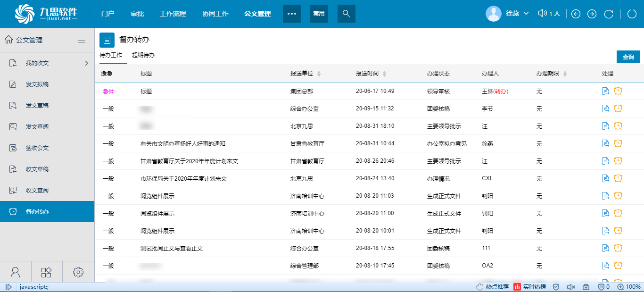The image size is (644, 292).
Task: Click the 查询 button
Action: [x=628, y=57]
